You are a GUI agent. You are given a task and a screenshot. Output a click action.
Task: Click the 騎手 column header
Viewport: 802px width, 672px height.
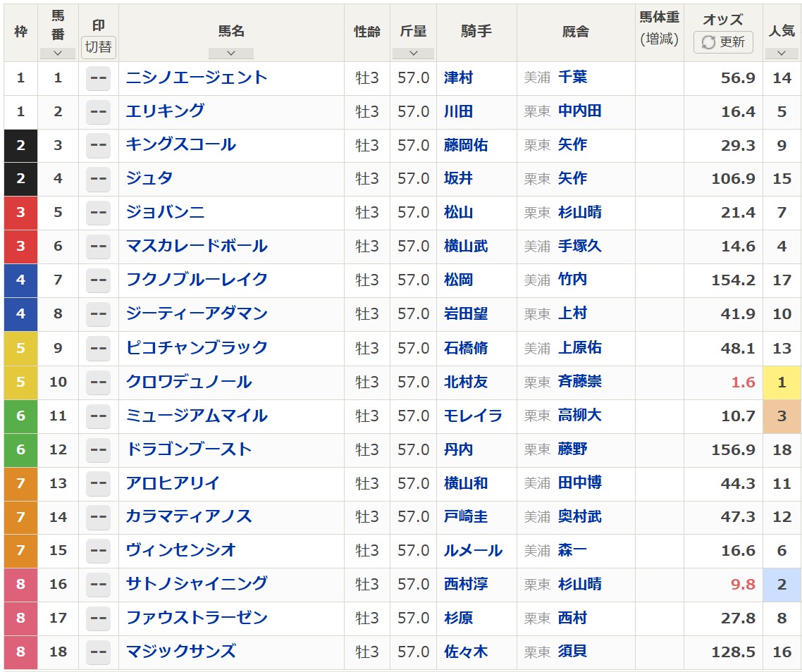(x=476, y=31)
